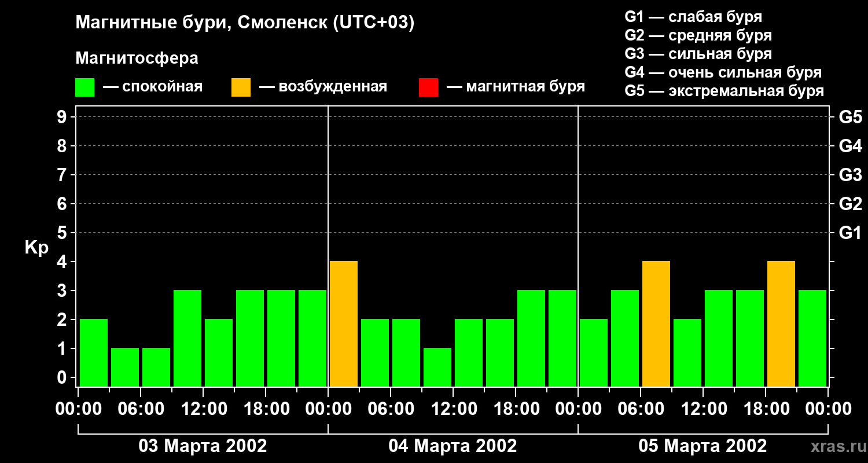Click green bar for 05 Марта 15:00–18:00
The image size is (868, 463).
coord(750,338)
